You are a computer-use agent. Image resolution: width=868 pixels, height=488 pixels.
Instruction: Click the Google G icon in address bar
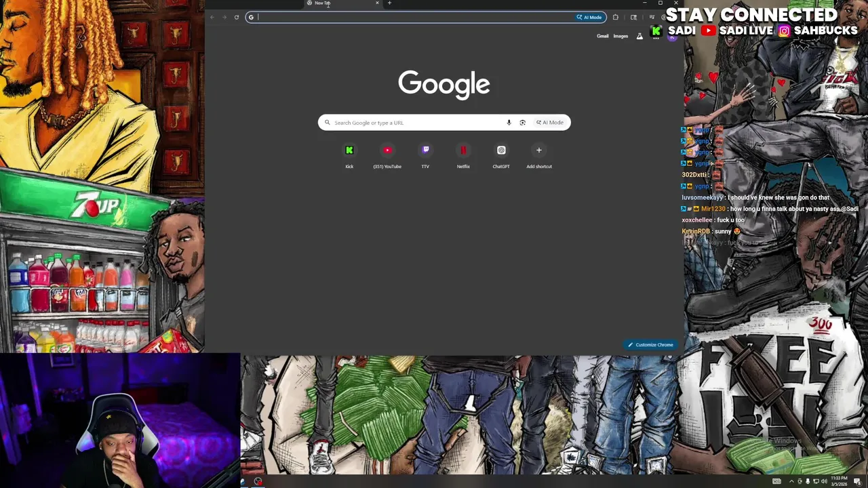[251, 17]
